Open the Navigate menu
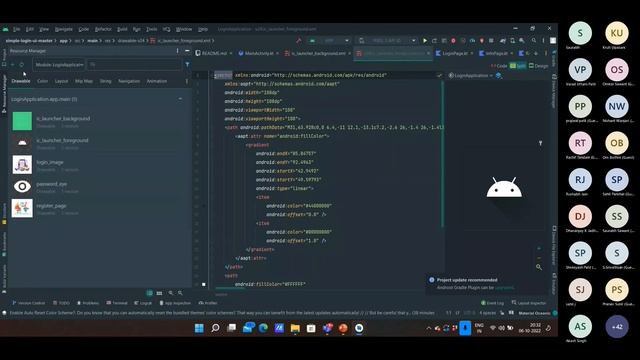The image size is (640, 360). click(x=63, y=29)
